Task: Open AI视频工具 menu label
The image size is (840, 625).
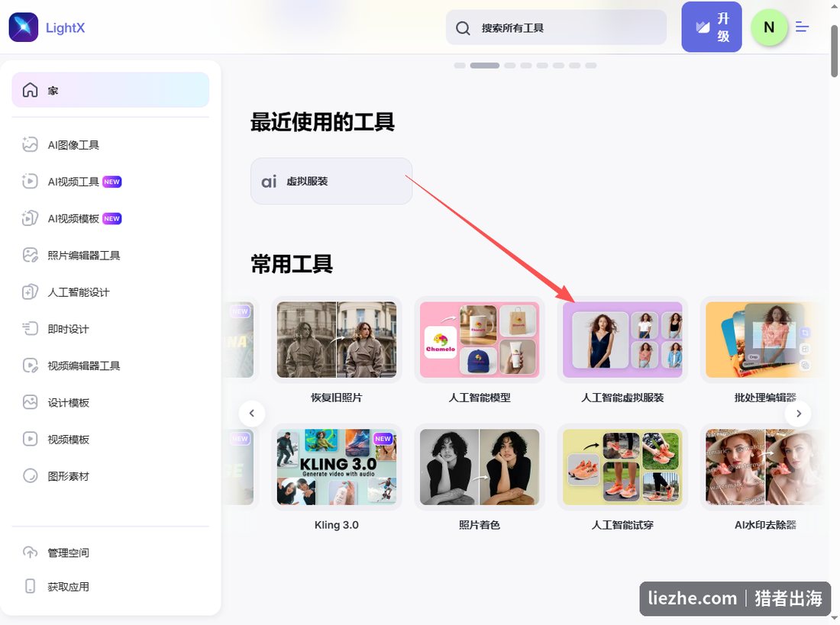Action: click(73, 182)
